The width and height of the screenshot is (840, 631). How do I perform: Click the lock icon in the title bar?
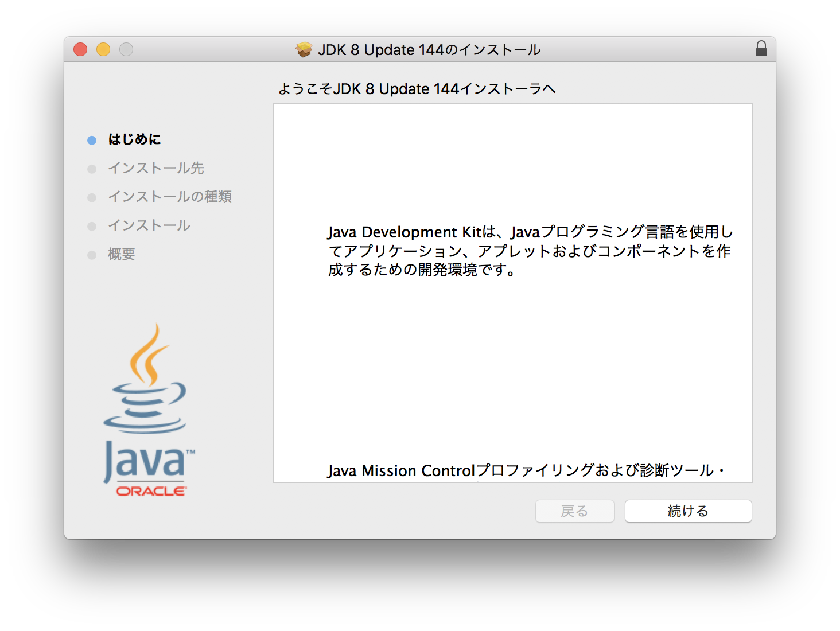[761, 49]
